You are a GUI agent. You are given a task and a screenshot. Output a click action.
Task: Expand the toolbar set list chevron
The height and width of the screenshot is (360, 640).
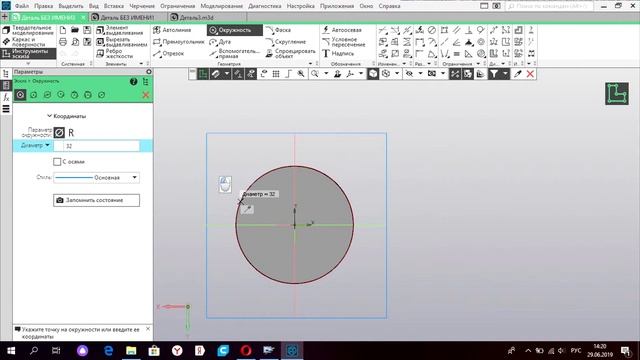[28, 63]
